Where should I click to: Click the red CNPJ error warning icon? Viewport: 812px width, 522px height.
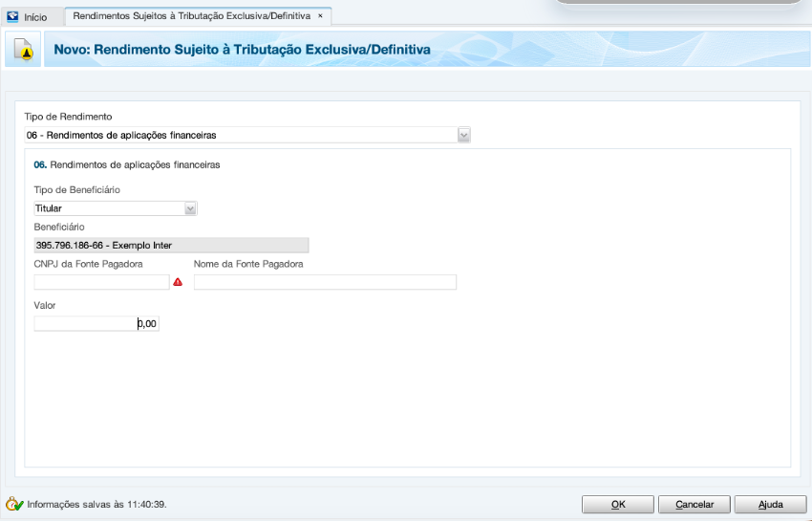click(178, 282)
